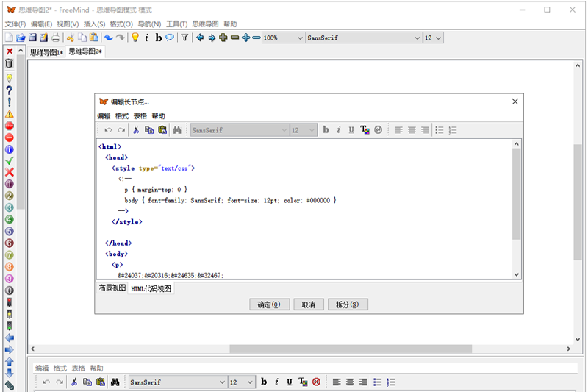Click inside the HTML code text area body line

230,200
